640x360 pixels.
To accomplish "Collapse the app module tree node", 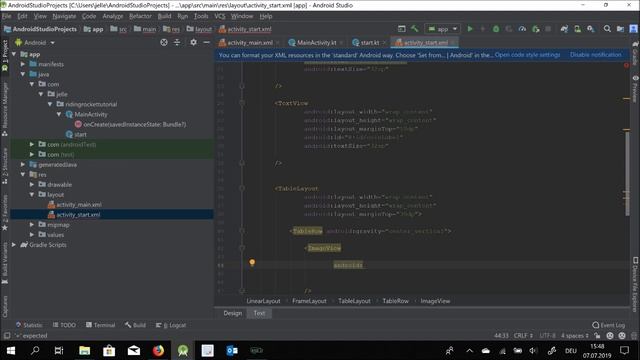I will pyautogui.click(x=14, y=54).
